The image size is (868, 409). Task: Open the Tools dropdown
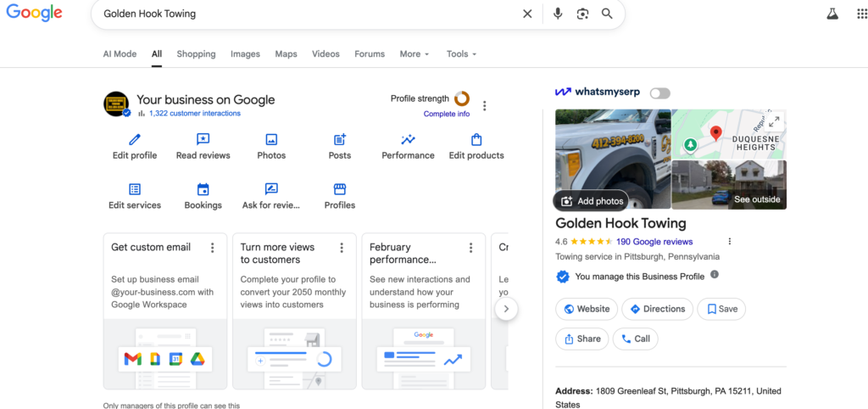coord(461,54)
